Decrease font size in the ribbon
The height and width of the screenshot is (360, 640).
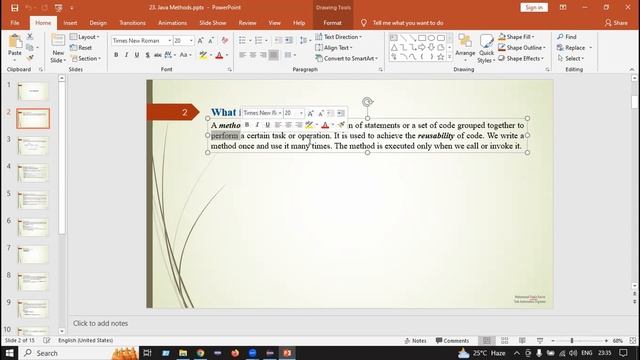[211, 40]
